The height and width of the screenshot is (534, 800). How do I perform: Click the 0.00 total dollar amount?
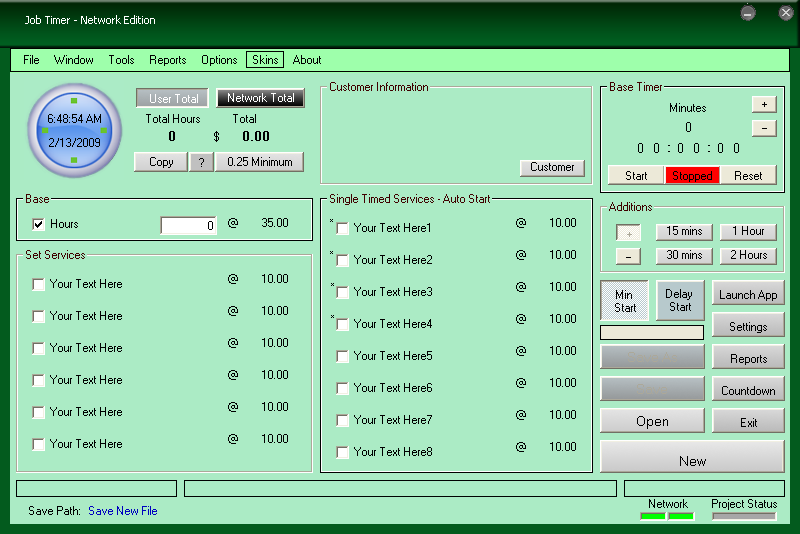tap(256, 136)
